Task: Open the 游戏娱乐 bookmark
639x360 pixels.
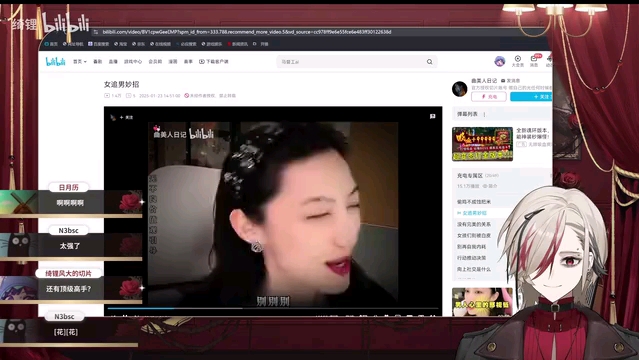Action: pyautogui.click(x=212, y=44)
